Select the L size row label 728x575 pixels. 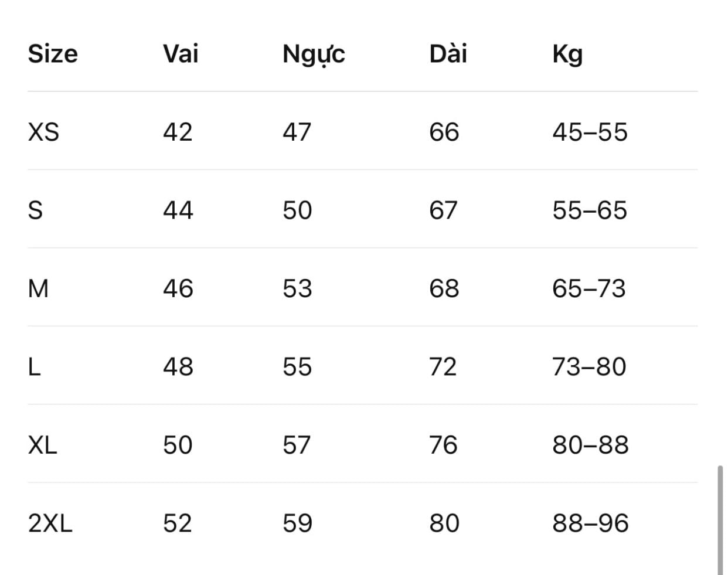[x=34, y=367]
